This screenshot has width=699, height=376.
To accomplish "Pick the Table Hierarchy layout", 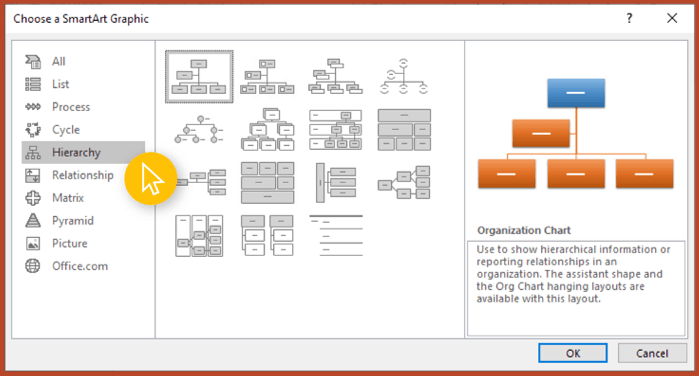I will [404, 129].
